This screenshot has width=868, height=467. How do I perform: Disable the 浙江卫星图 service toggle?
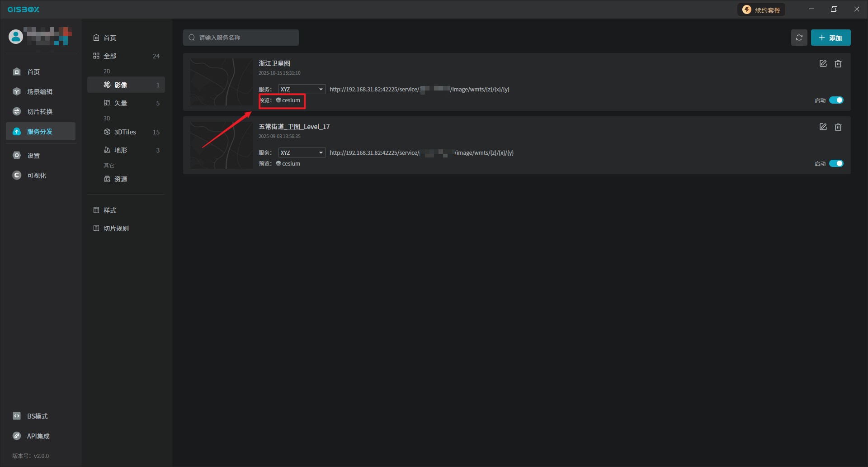pyautogui.click(x=836, y=100)
